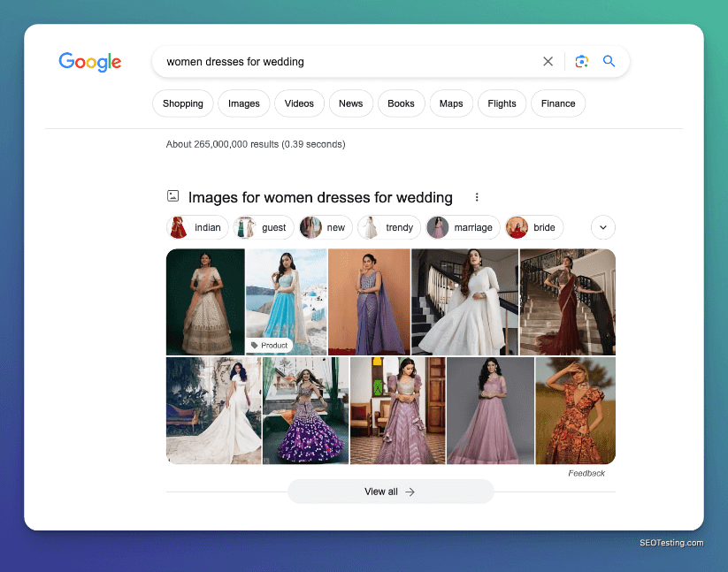Open three-dot menu beside Images heading
728x572 pixels.
click(477, 197)
